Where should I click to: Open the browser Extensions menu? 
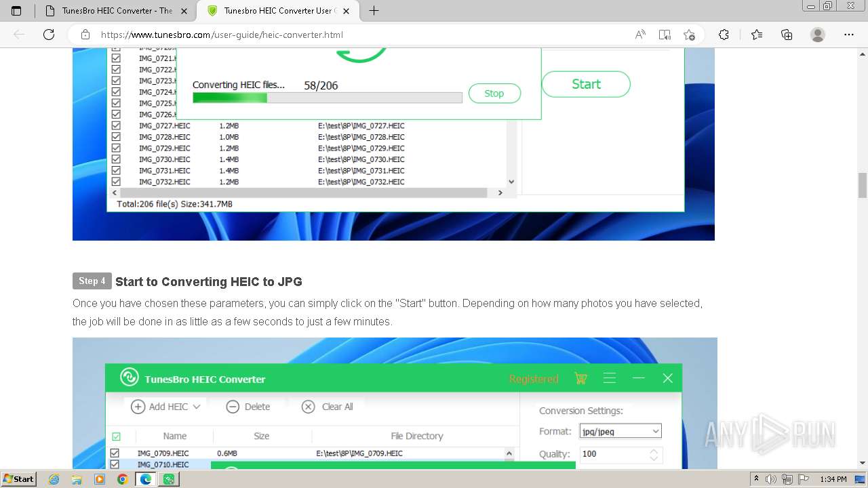click(724, 35)
